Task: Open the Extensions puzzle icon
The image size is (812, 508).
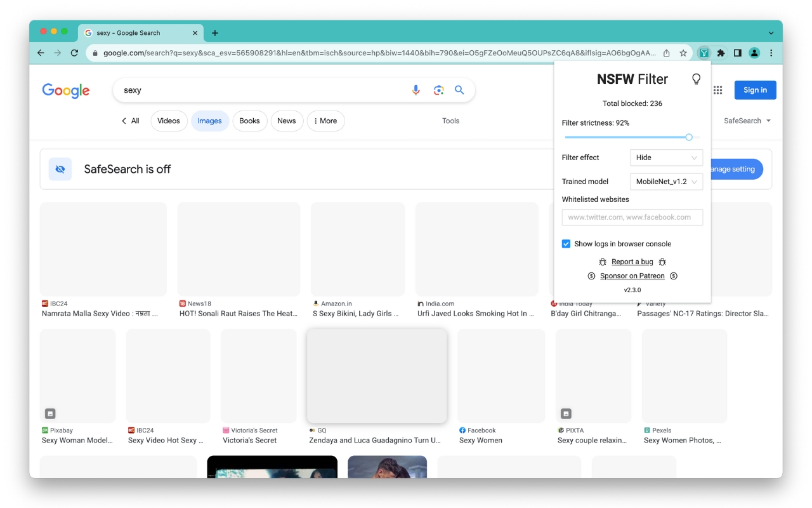Action: point(721,53)
